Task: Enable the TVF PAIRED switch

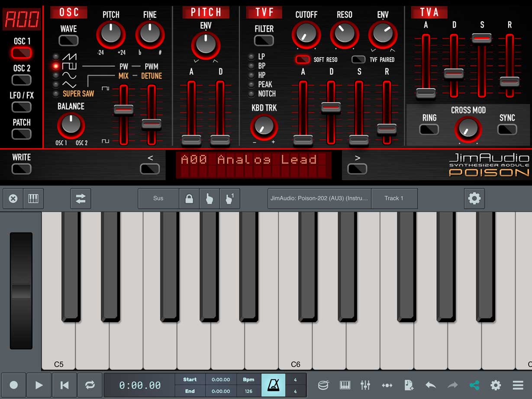Action: tap(358, 59)
